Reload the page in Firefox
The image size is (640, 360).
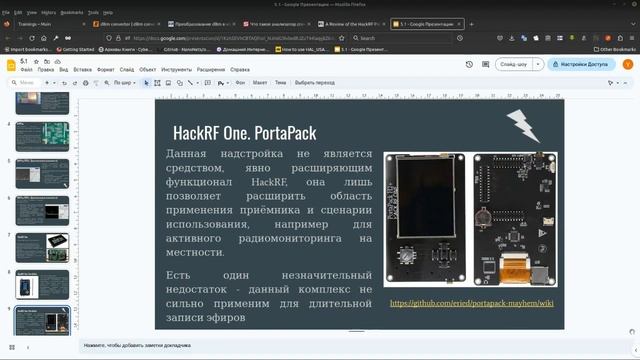click(x=31, y=38)
